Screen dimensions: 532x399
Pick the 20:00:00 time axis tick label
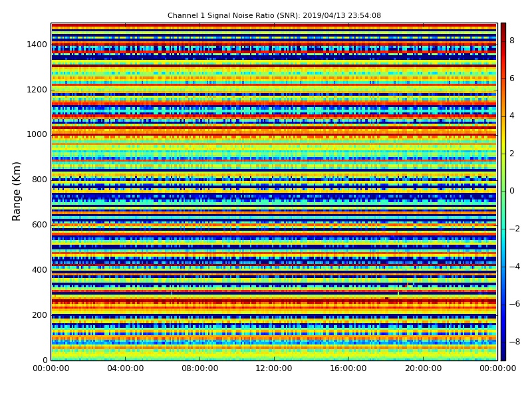pos(423,369)
